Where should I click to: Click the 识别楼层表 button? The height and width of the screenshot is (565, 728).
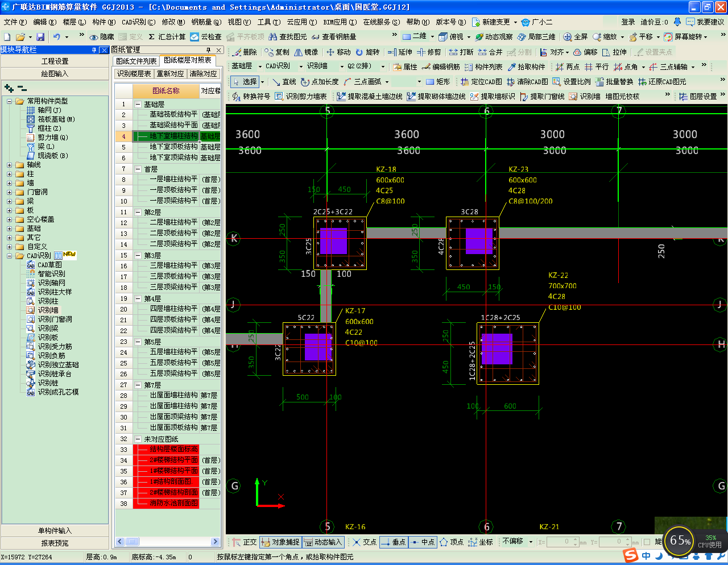(x=134, y=74)
